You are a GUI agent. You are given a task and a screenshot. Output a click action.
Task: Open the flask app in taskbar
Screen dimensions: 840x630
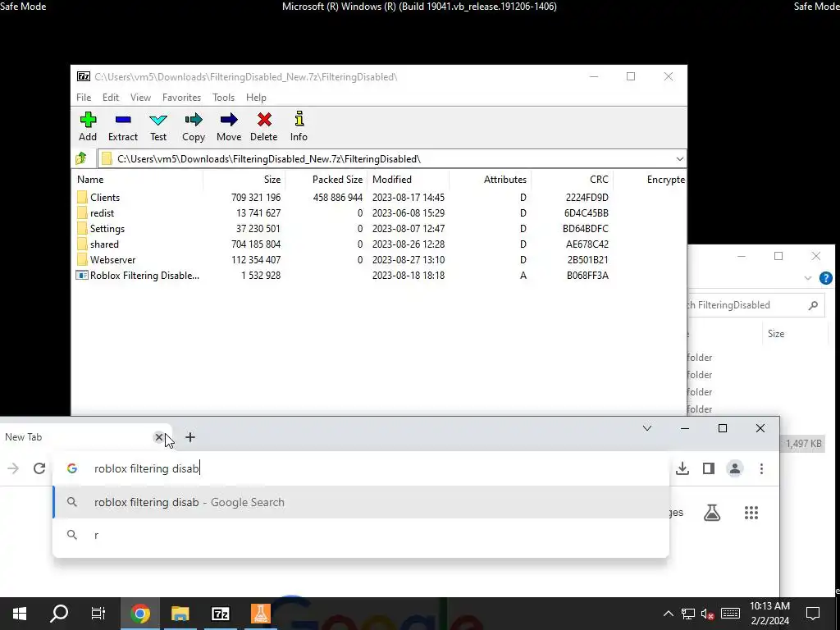coord(261,614)
